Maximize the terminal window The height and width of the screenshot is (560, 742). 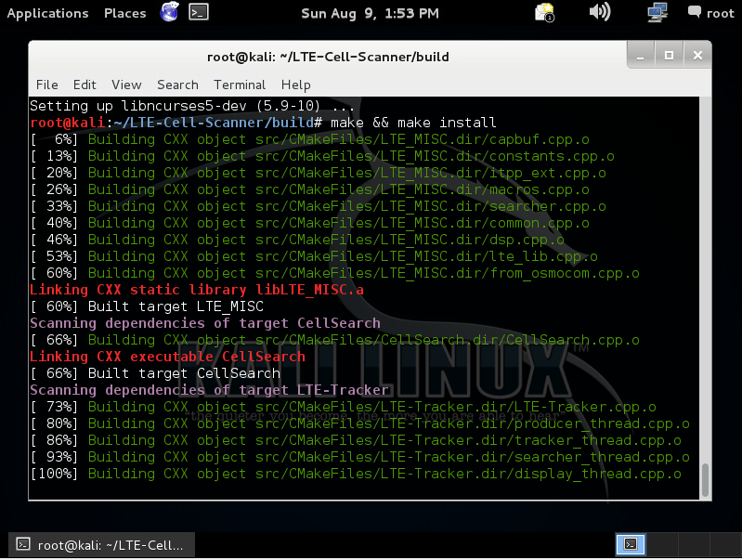click(669, 57)
